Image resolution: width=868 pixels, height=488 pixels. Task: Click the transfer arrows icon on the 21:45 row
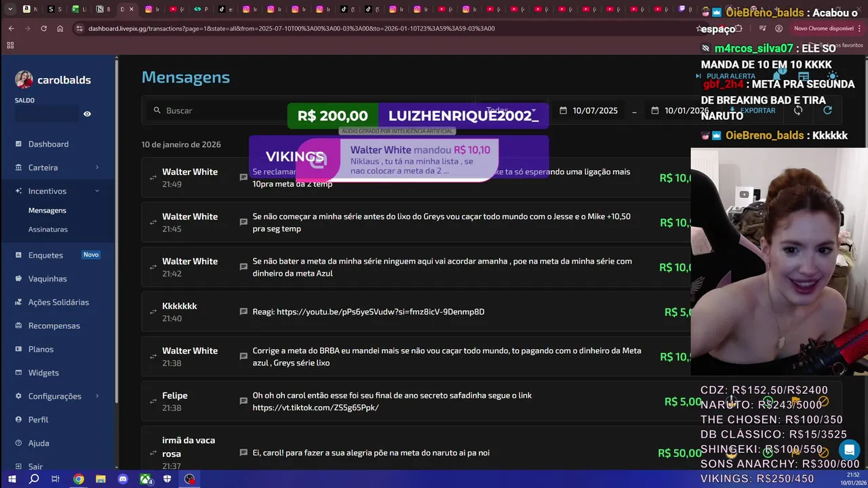pos(153,222)
